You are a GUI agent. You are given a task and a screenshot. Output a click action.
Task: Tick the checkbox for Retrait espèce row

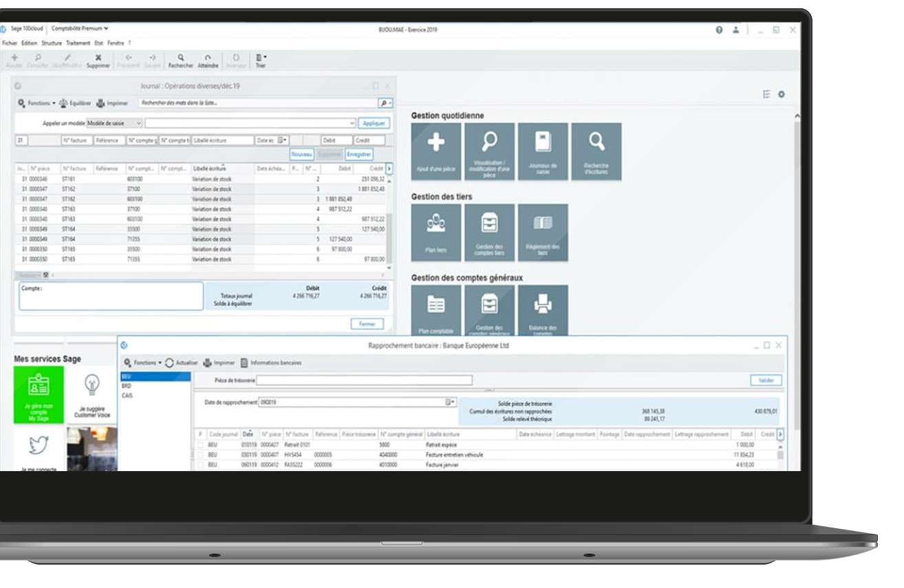click(x=200, y=445)
